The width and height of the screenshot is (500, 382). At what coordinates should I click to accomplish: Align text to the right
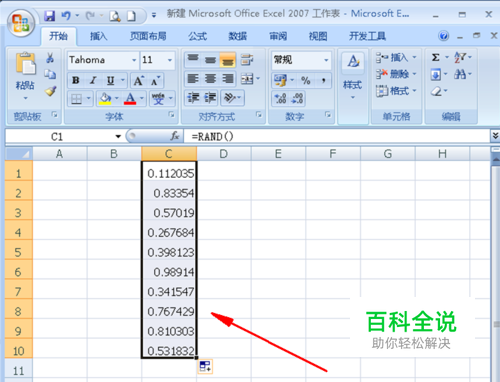click(x=227, y=79)
